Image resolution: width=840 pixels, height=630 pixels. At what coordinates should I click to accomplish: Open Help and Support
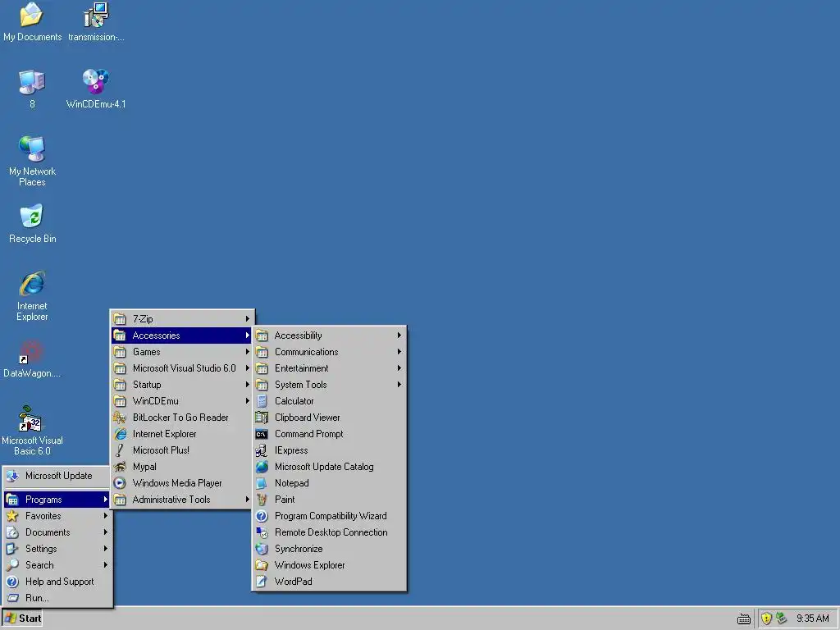[57, 582]
